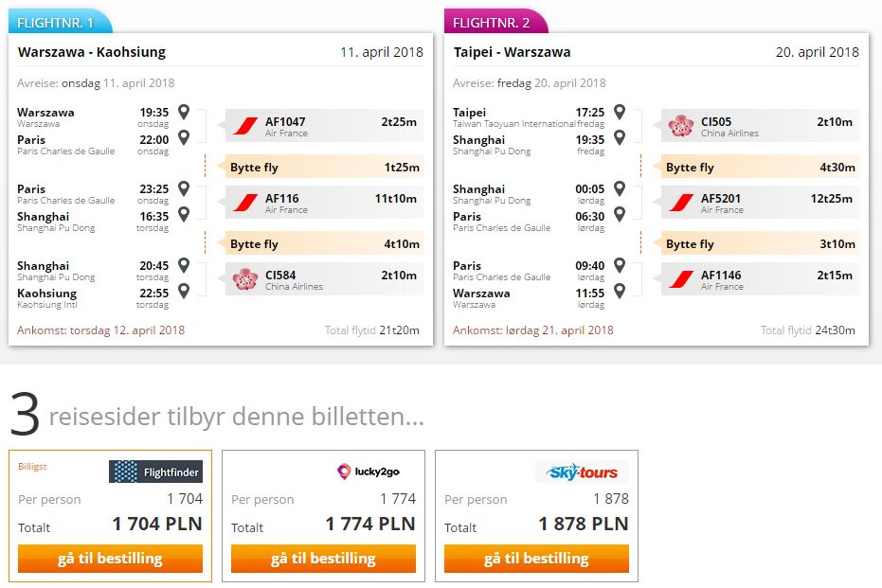
Task: Click the China Airlines flower logo beside CI584
Action: 245,278
